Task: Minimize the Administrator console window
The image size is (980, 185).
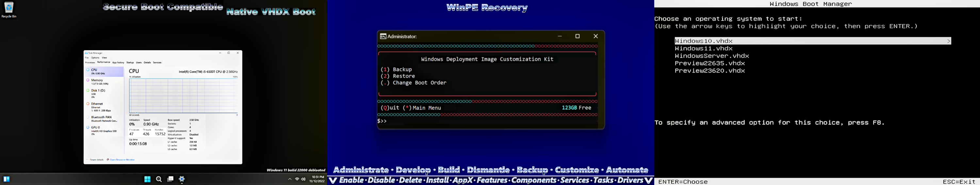Action: coord(560,37)
